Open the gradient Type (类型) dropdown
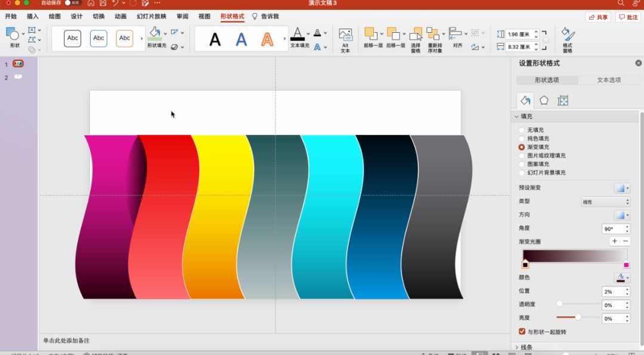 [x=605, y=202]
